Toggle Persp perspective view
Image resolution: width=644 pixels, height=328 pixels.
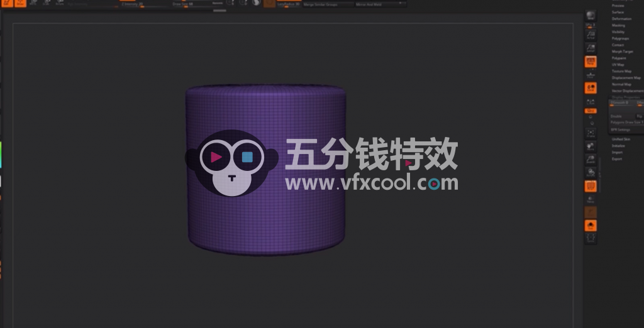click(591, 62)
